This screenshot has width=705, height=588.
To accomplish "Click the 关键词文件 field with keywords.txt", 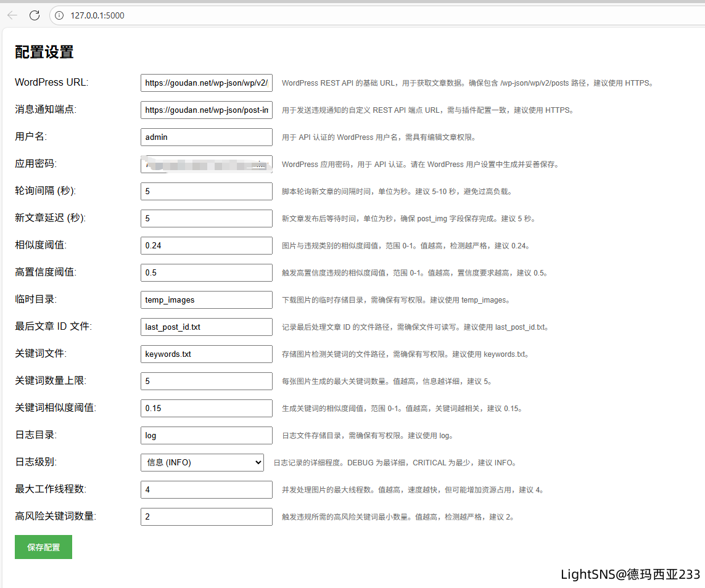I will coord(207,354).
